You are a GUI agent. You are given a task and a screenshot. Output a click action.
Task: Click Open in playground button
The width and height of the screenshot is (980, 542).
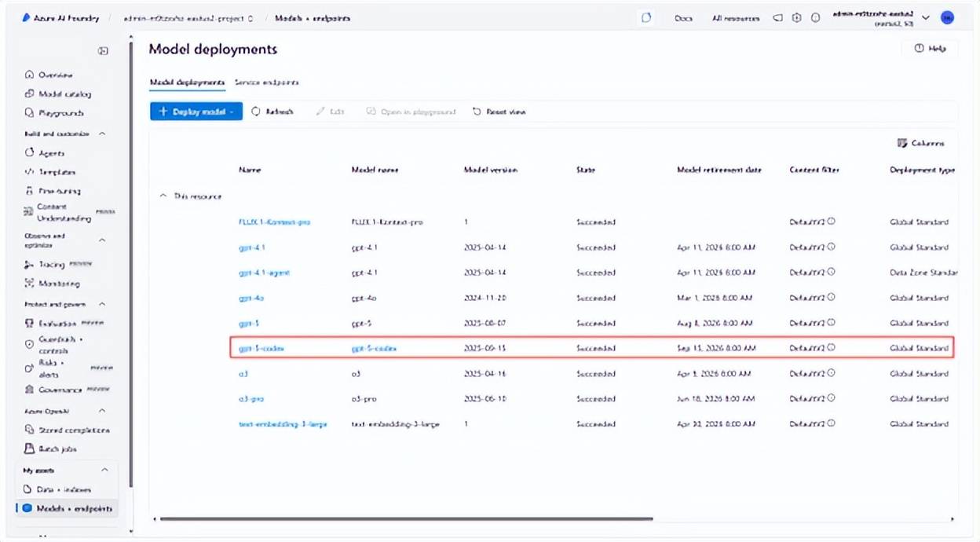pos(411,112)
